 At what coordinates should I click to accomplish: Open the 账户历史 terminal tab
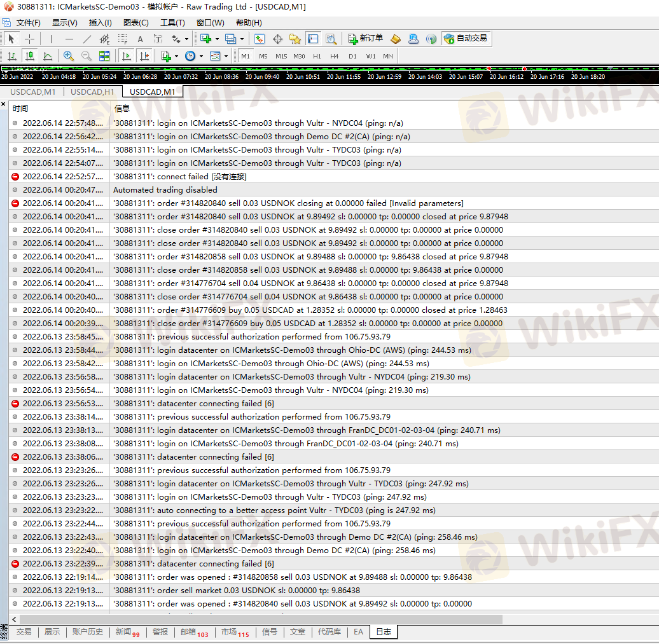(87, 632)
